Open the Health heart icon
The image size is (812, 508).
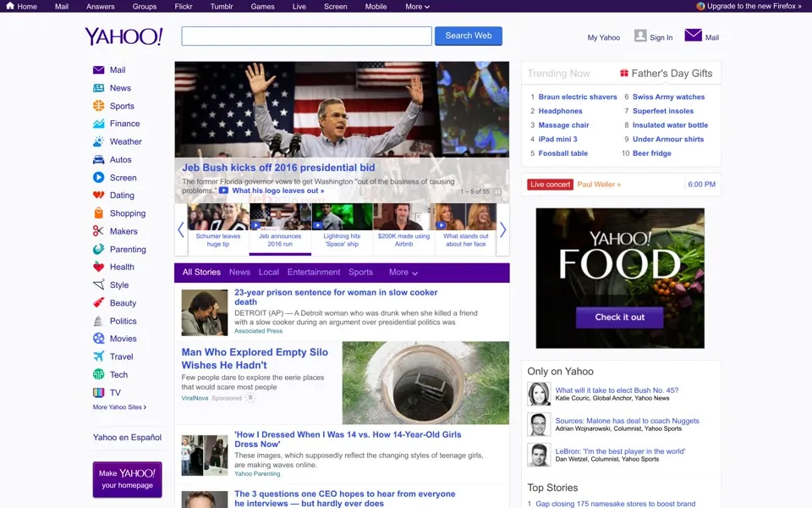pyautogui.click(x=98, y=267)
